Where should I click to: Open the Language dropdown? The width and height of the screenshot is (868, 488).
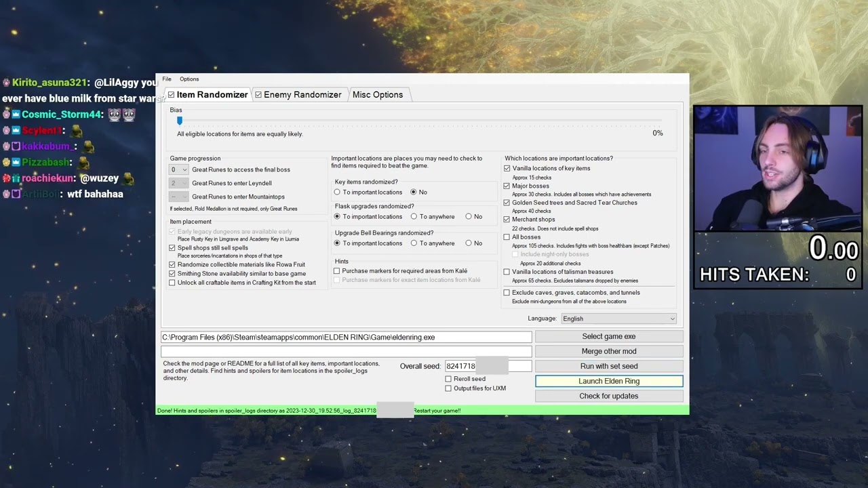[618, 319]
